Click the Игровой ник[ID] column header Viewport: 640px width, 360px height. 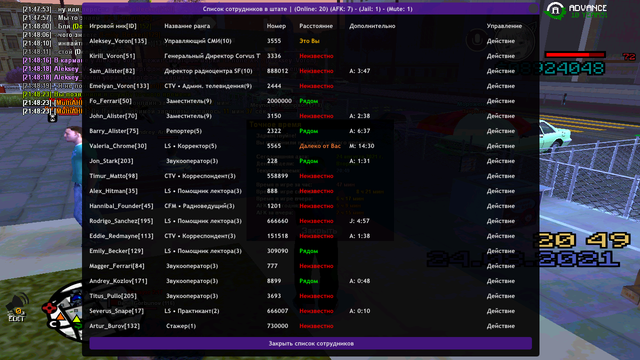click(113, 26)
